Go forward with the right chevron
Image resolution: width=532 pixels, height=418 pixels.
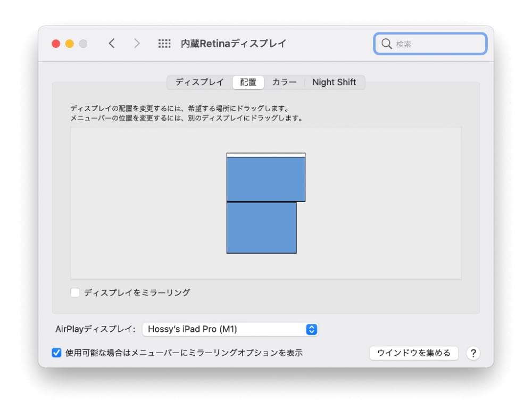(137, 44)
